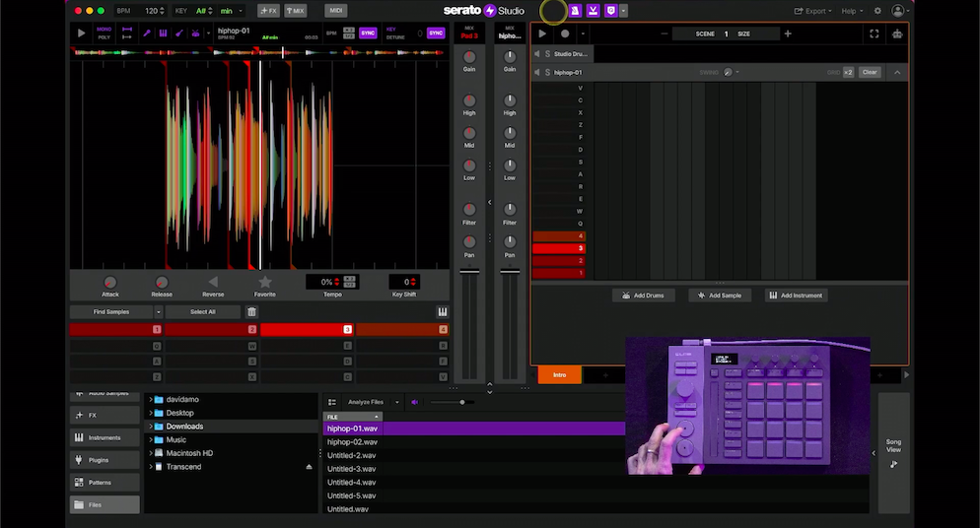Expand the Downloads folder tree arrow
Screen dimensions: 980x528
(151, 427)
